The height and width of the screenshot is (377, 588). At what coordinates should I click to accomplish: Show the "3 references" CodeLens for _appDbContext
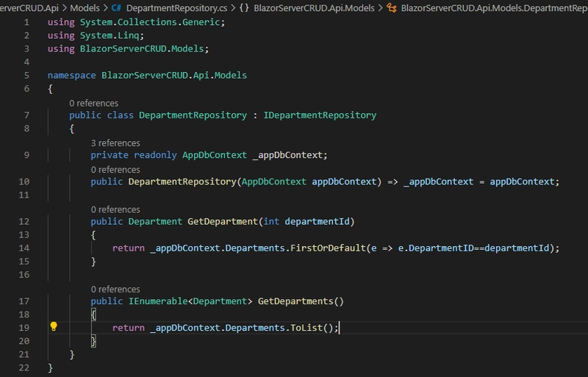(x=115, y=143)
